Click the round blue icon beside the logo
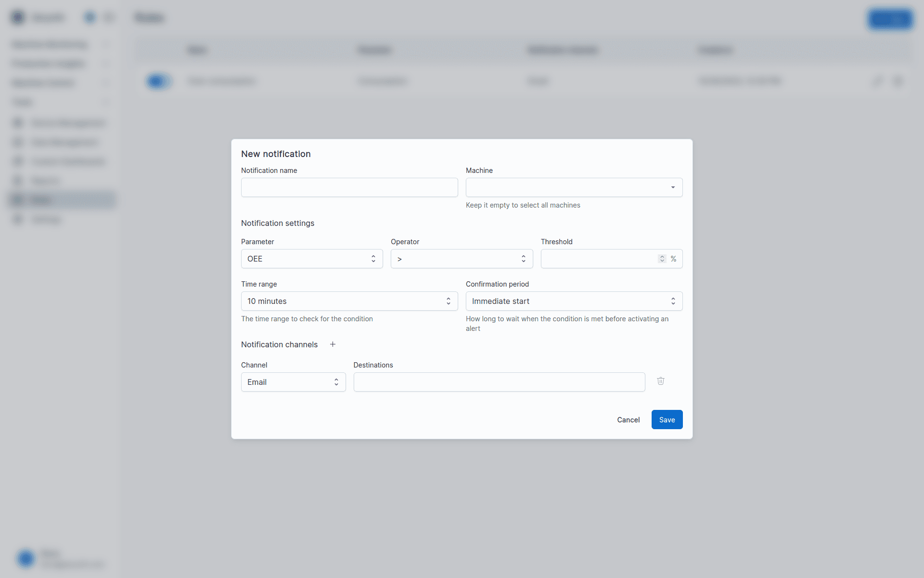 (90, 18)
